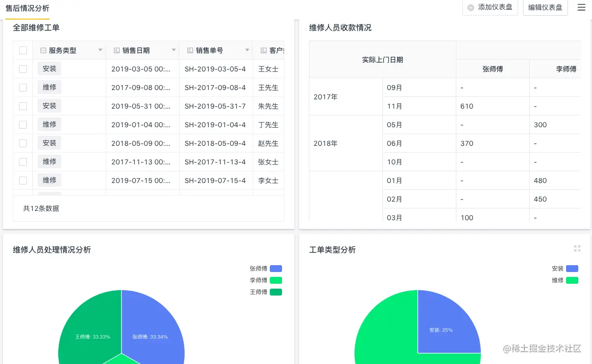Image resolution: width=592 pixels, height=364 pixels.
Task: Click the value 480 in 01月 row
Action: click(x=540, y=181)
